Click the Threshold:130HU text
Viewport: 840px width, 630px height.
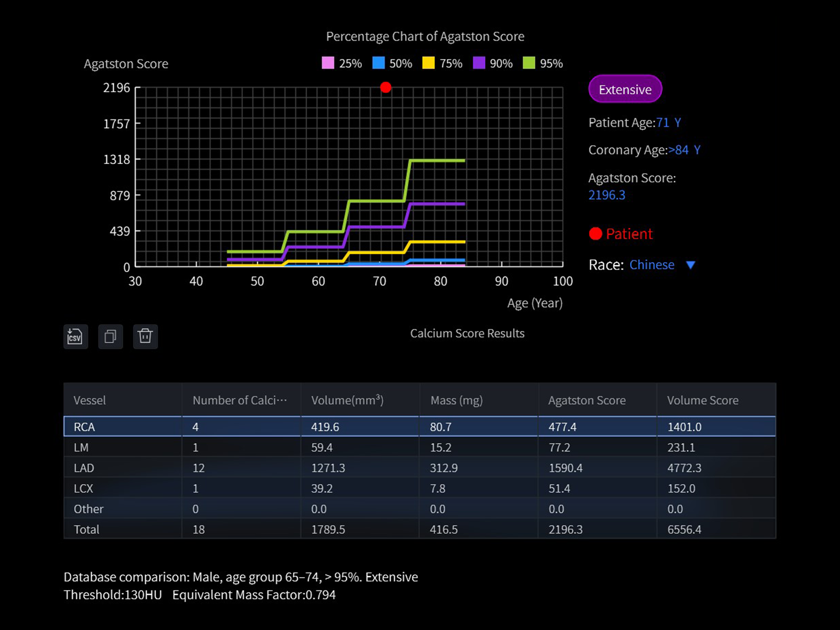click(113, 595)
